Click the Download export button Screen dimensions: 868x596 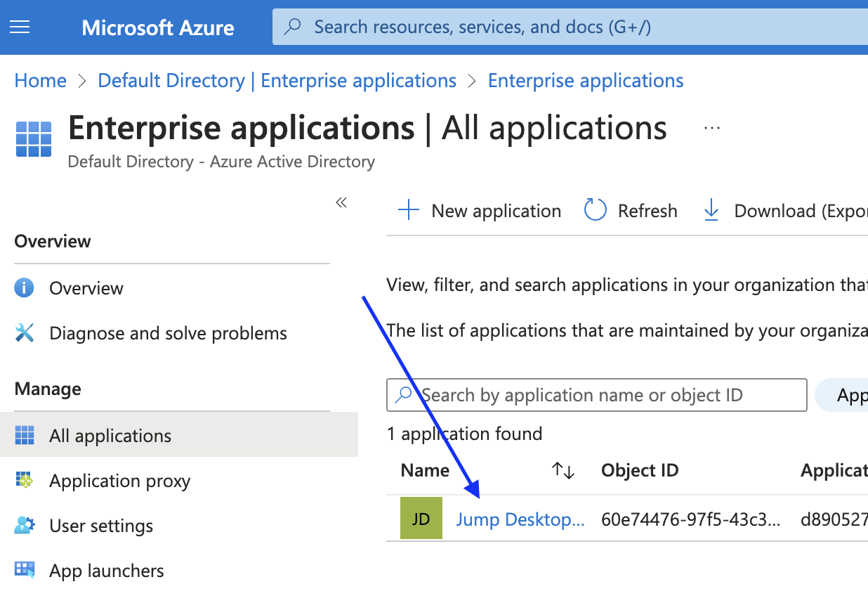784,211
